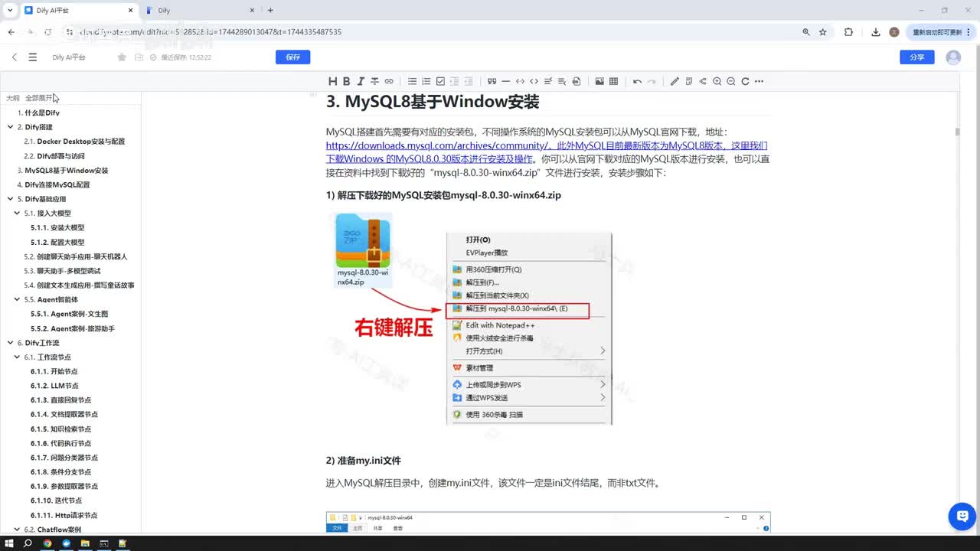Click the browser address bar
This screenshot has height=551, width=980.
coord(429,32)
